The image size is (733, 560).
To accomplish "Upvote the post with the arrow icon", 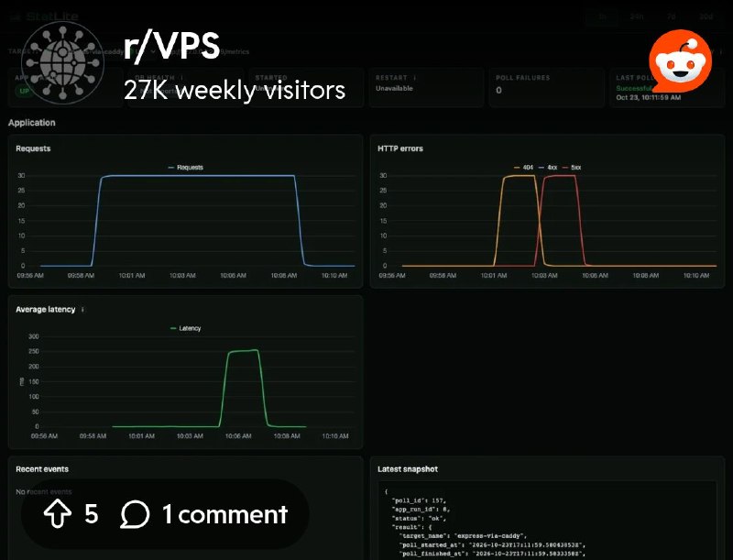I will pos(58,513).
